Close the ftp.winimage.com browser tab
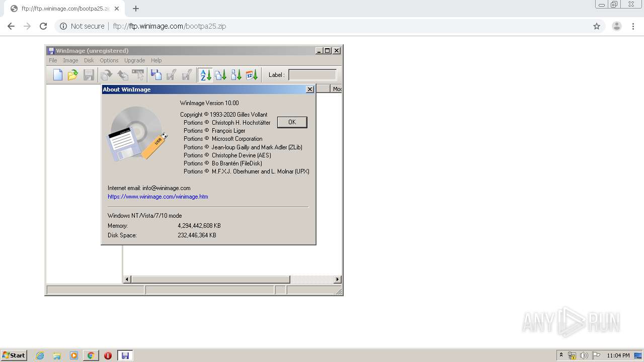Viewport: 644px width, 362px height. point(117,9)
